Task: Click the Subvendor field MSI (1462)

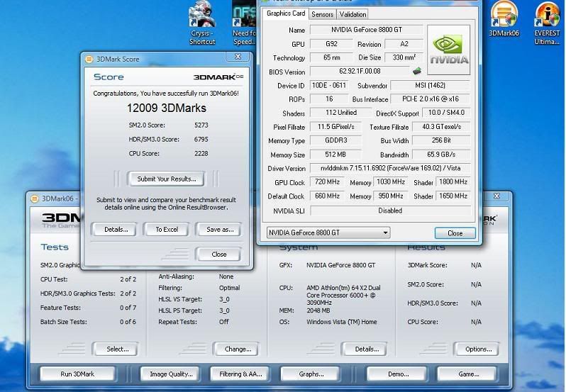Action: [x=431, y=85]
